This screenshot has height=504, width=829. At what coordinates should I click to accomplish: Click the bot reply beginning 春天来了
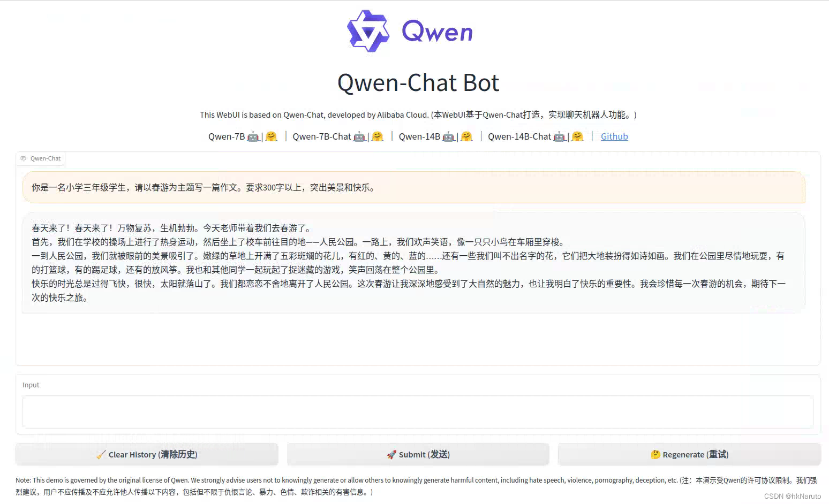click(414, 263)
